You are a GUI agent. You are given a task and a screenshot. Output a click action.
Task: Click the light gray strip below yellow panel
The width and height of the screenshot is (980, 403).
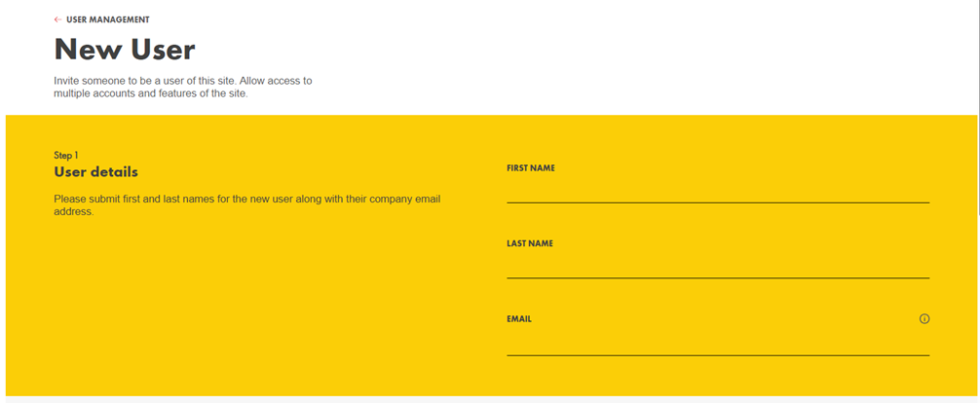pyautogui.click(x=487, y=399)
